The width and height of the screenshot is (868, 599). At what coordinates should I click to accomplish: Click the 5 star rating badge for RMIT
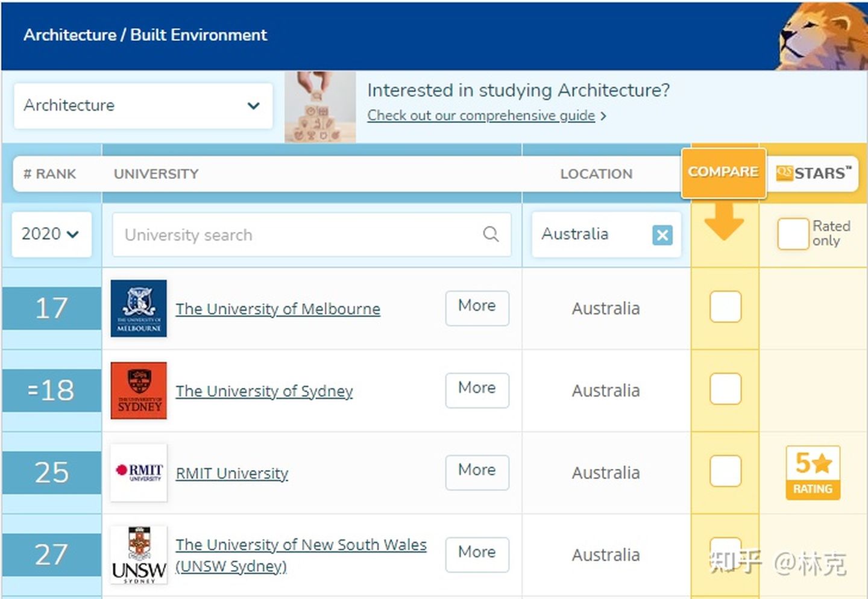[x=813, y=472]
